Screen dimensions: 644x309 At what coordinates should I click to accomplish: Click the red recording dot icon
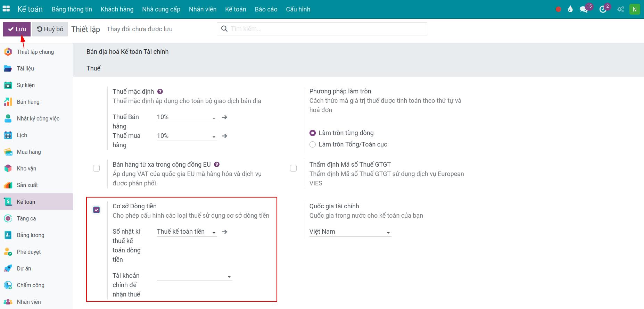(558, 9)
